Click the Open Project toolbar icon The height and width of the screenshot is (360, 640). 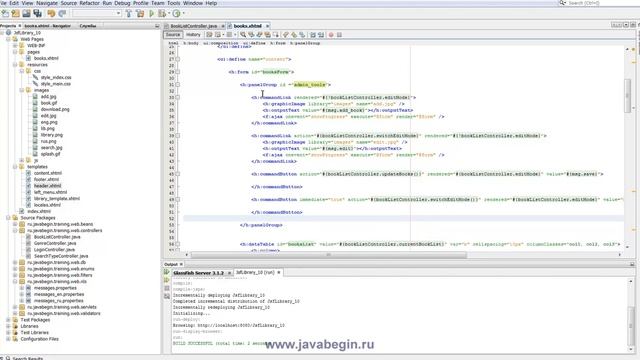coord(27,13)
